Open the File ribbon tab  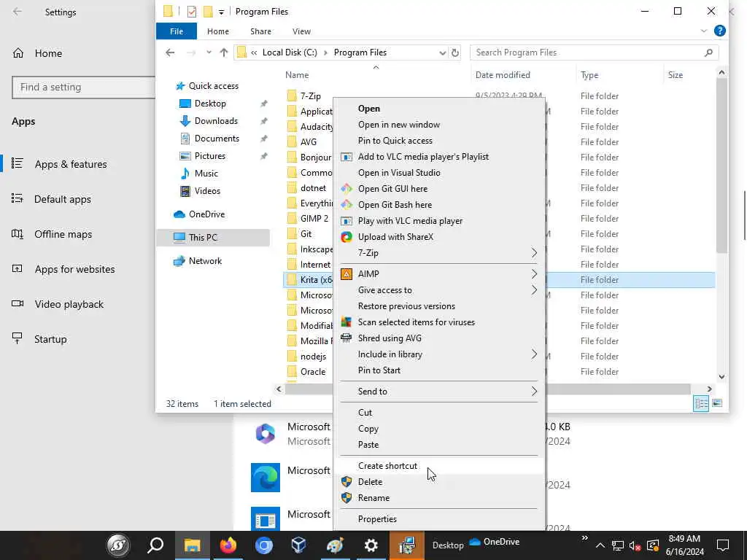pyautogui.click(x=177, y=31)
